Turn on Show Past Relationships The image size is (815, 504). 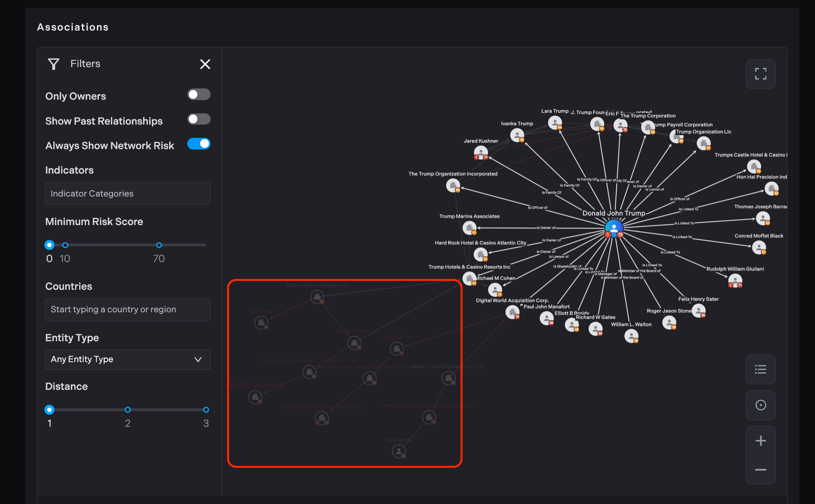[x=199, y=119]
